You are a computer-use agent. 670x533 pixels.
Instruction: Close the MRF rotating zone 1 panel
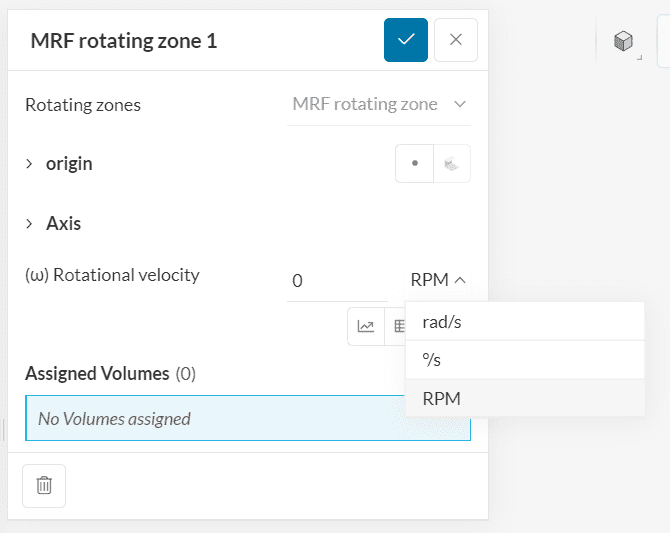pyautogui.click(x=456, y=40)
